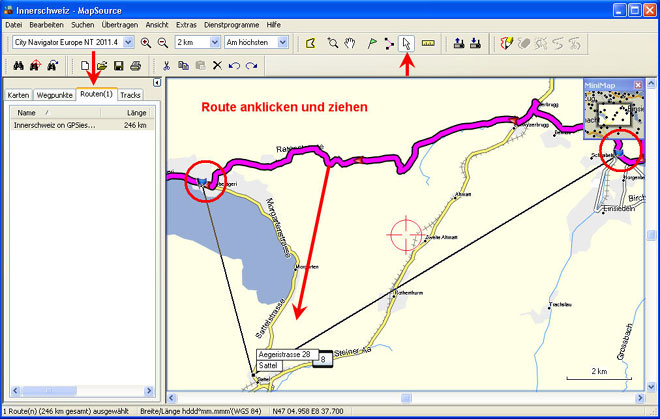Open the City Navigator Europe product dropdown
The height and width of the screenshot is (419, 660).
pyautogui.click(x=128, y=42)
